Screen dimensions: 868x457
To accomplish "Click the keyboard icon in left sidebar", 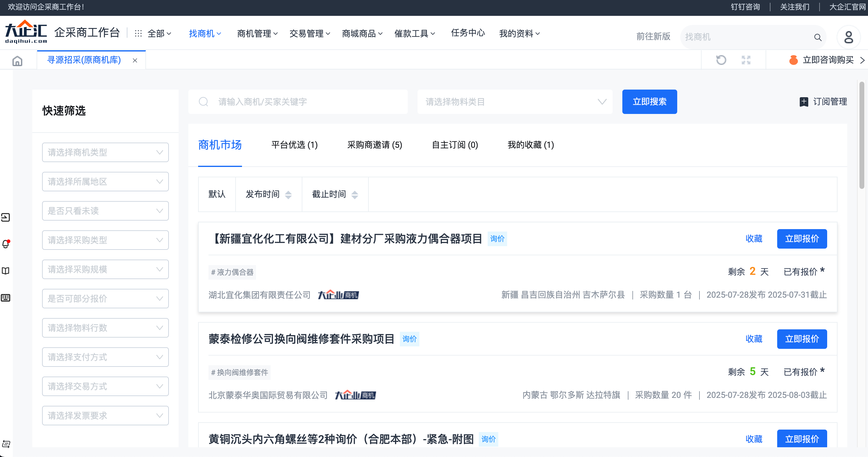I will [x=6, y=298].
